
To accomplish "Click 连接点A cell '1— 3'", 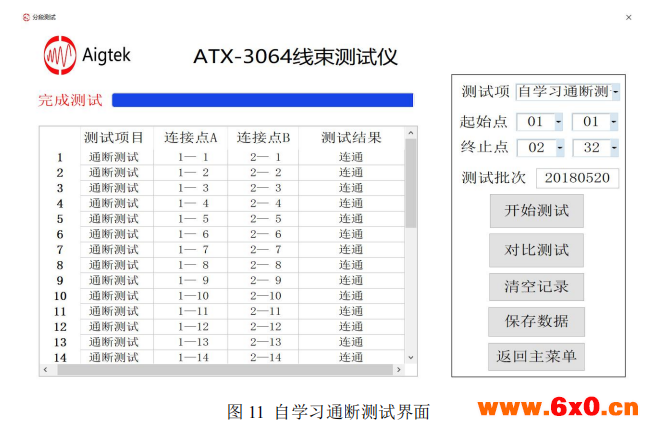I will pyautogui.click(x=193, y=188).
